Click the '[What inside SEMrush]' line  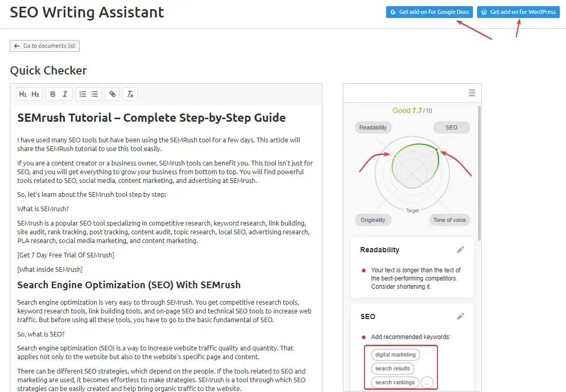coord(50,269)
